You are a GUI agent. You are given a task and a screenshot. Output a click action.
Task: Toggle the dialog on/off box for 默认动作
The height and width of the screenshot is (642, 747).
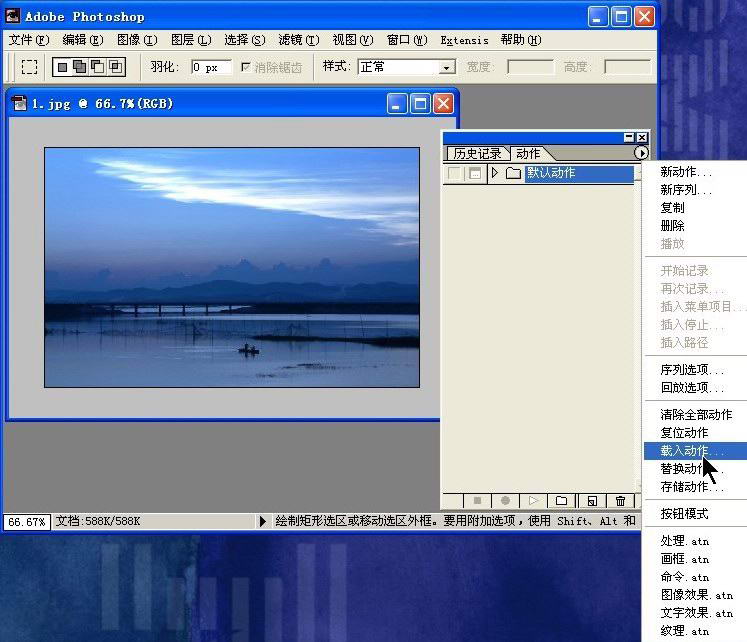[x=475, y=174]
